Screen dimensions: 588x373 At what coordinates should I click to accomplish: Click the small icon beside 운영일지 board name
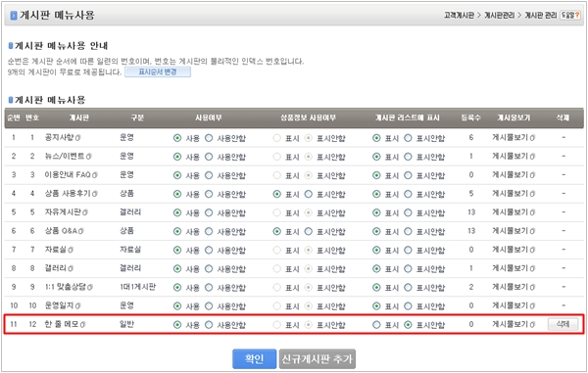coord(78,306)
